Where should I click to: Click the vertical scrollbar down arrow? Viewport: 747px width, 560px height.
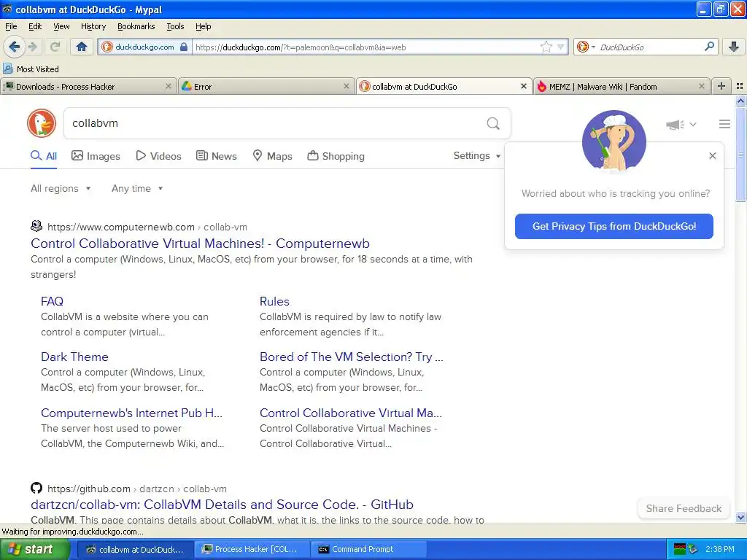click(740, 517)
